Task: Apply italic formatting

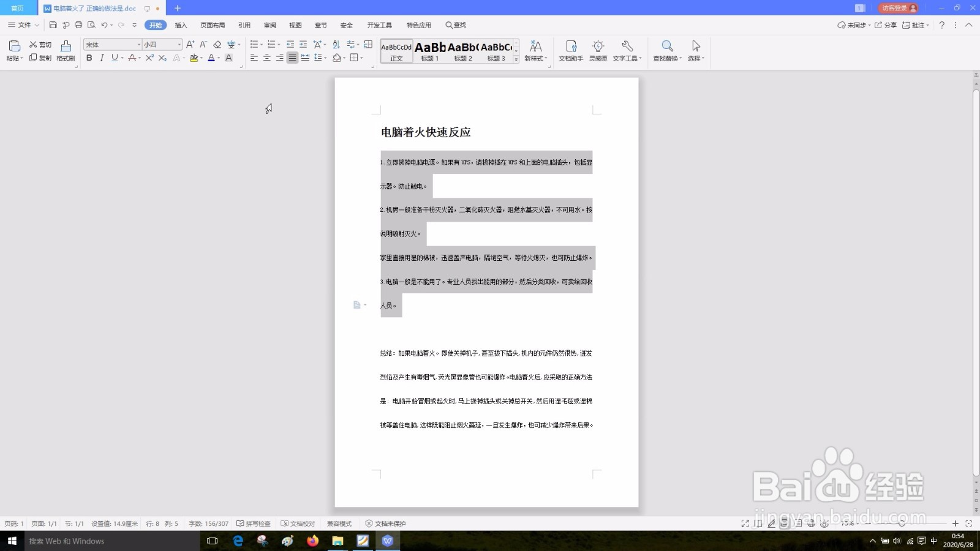Action: tap(102, 58)
